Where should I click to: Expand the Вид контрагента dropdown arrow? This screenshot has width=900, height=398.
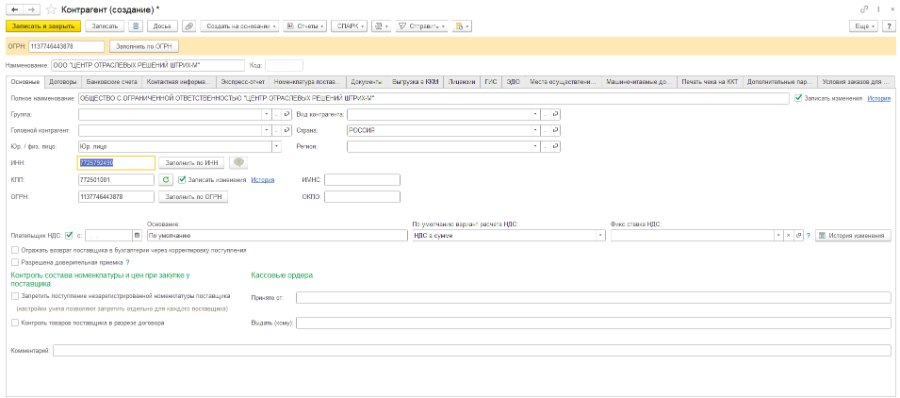535,114
